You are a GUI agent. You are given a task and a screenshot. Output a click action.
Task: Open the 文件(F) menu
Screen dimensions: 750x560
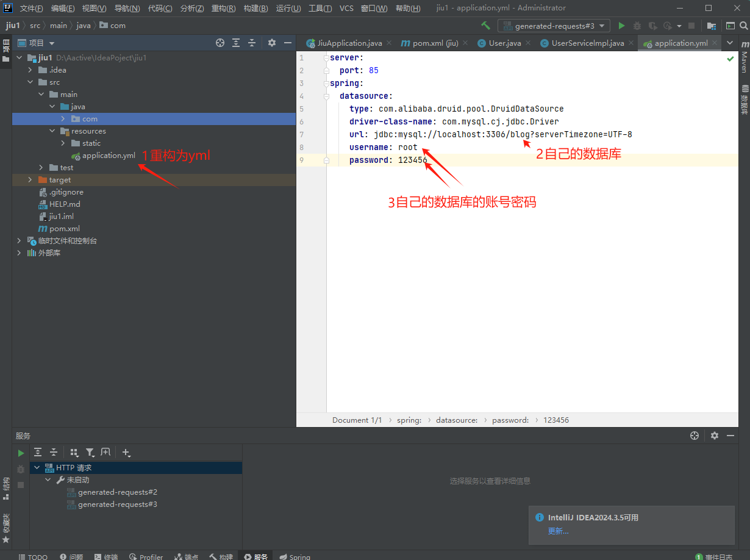pos(32,8)
